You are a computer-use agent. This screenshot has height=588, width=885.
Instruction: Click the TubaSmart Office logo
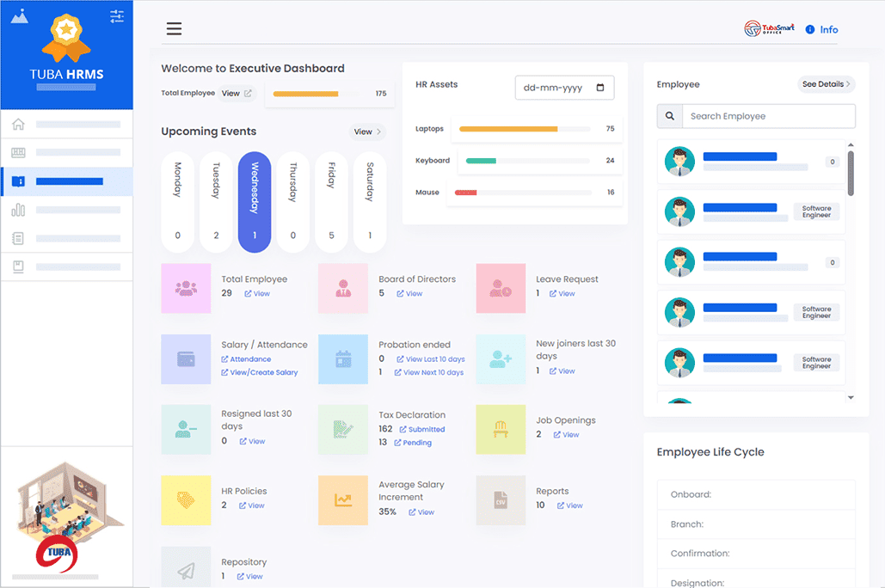pos(769,28)
